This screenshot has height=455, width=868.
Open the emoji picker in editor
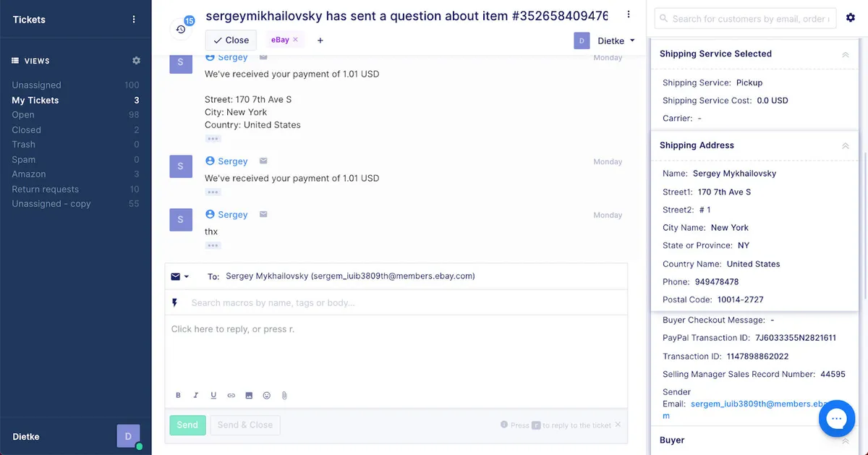coord(267,396)
